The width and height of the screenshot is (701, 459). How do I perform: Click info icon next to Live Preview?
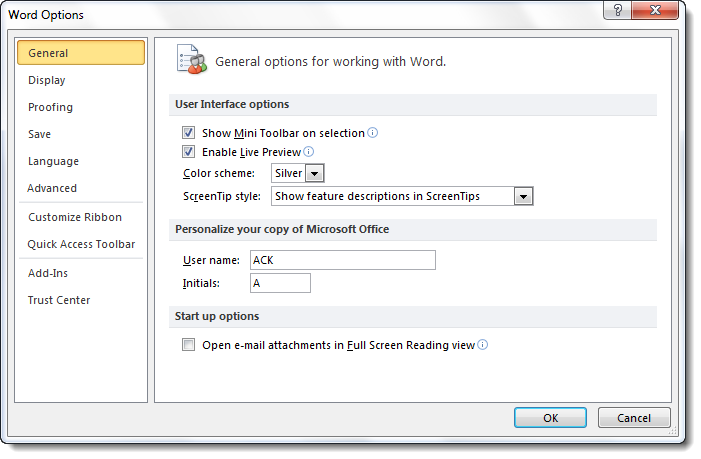click(x=308, y=152)
